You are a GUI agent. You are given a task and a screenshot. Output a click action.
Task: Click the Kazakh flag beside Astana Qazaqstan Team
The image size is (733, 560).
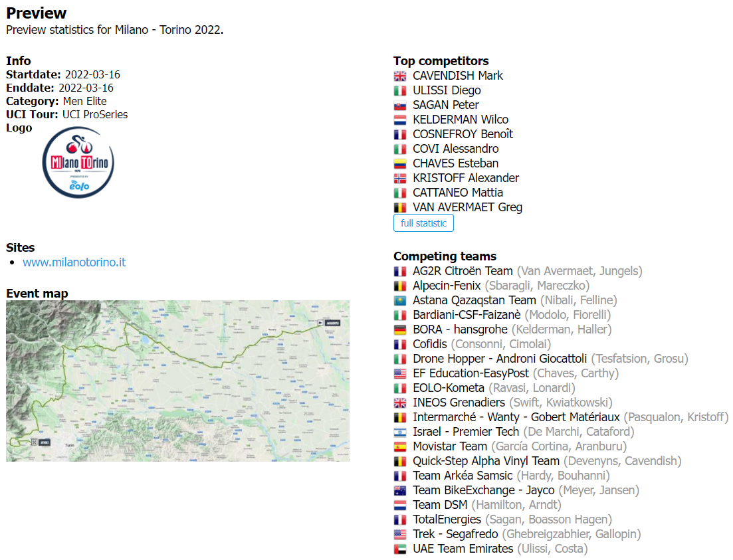pos(399,300)
